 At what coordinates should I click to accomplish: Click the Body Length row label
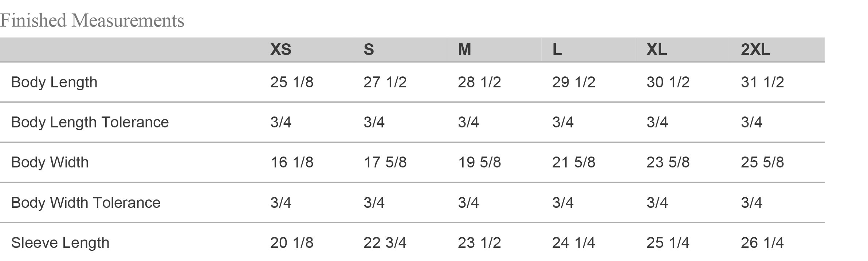coord(54,82)
